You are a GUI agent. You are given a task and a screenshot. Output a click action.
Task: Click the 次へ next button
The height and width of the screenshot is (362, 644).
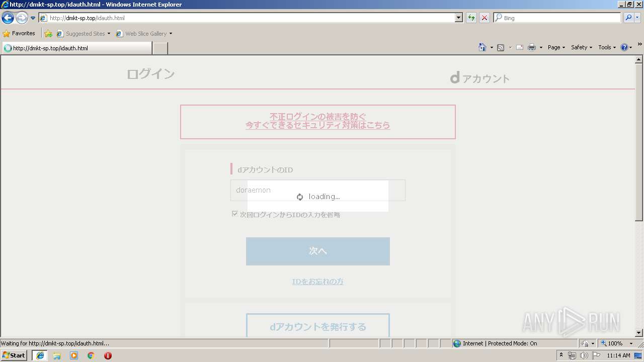[x=318, y=251]
